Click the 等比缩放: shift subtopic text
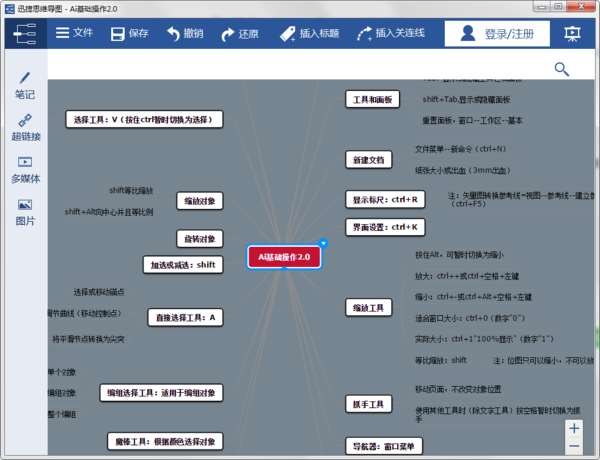The height and width of the screenshot is (460, 600). click(x=441, y=360)
